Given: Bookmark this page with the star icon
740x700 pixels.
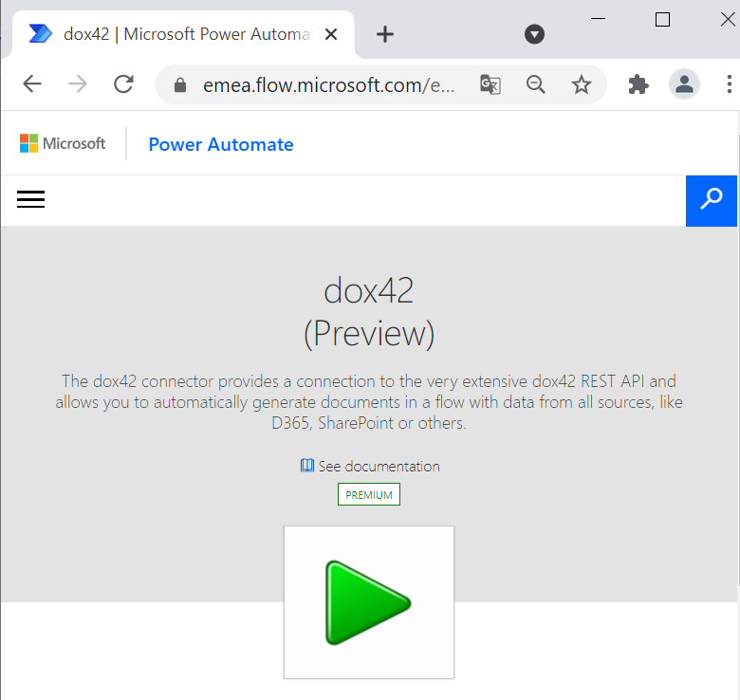Looking at the screenshot, I should click(x=581, y=85).
